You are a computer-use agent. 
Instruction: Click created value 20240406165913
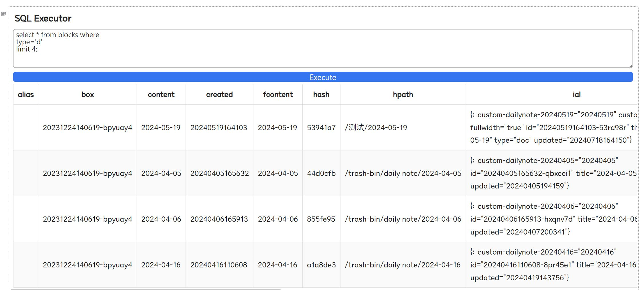[219, 219]
